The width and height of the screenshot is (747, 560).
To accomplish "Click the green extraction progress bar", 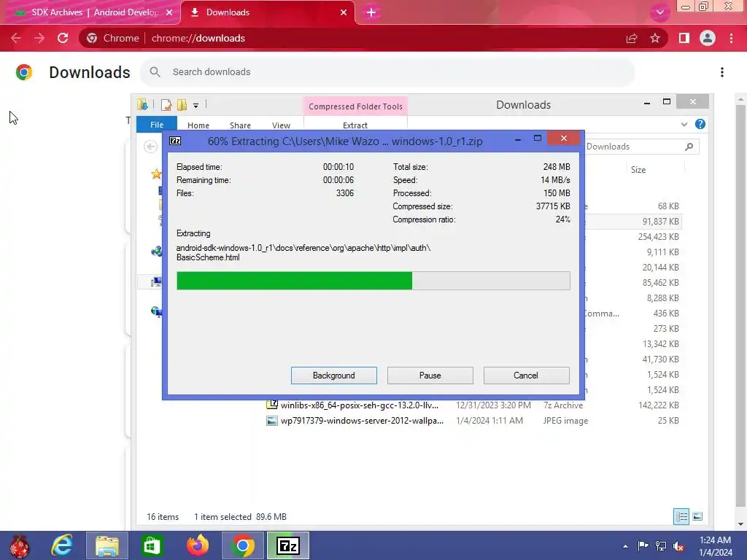I will pos(373,281).
